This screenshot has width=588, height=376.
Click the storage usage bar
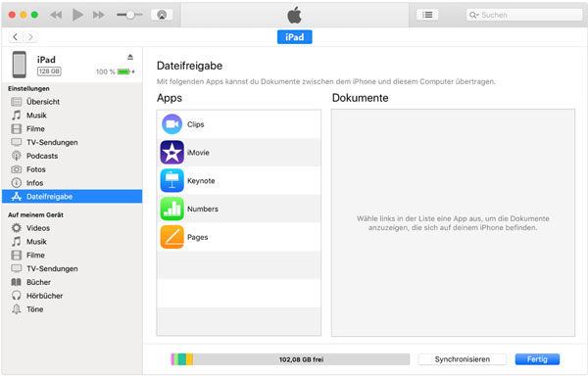click(x=290, y=359)
